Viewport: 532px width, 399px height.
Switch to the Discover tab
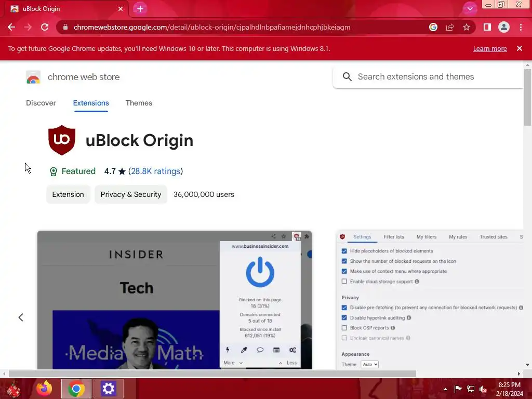pyautogui.click(x=41, y=103)
